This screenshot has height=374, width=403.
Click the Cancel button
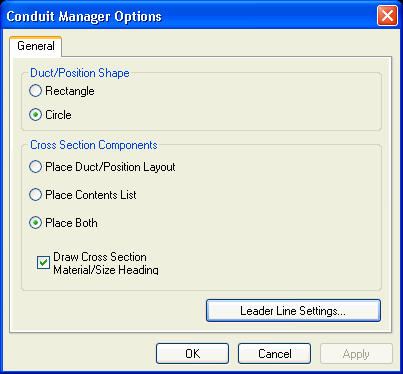(x=274, y=354)
